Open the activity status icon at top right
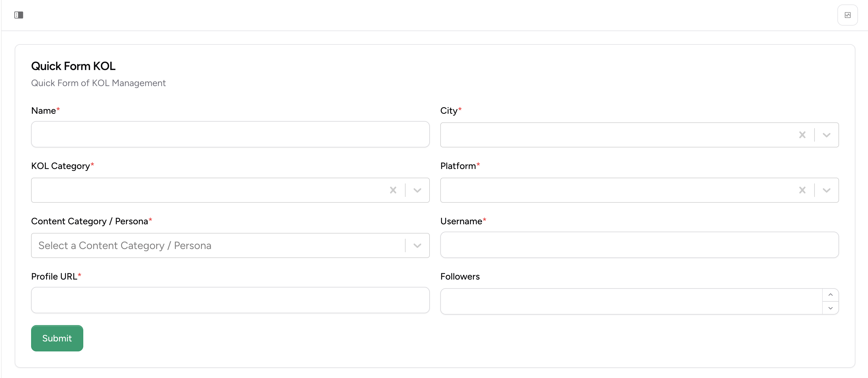This screenshot has width=868, height=378. tap(848, 15)
